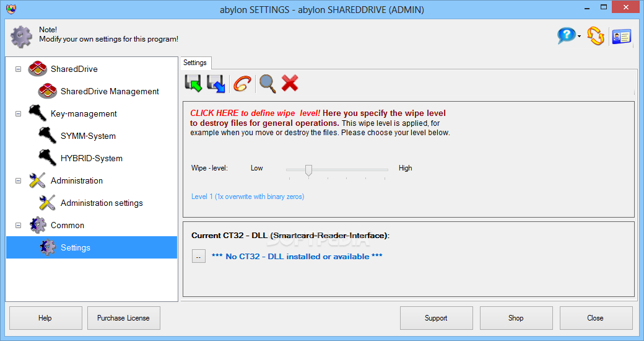Image resolution: width=644 pixels, height=341 pixels.
Task: Click the save settings green arrow icon
Action: [193, 84]
